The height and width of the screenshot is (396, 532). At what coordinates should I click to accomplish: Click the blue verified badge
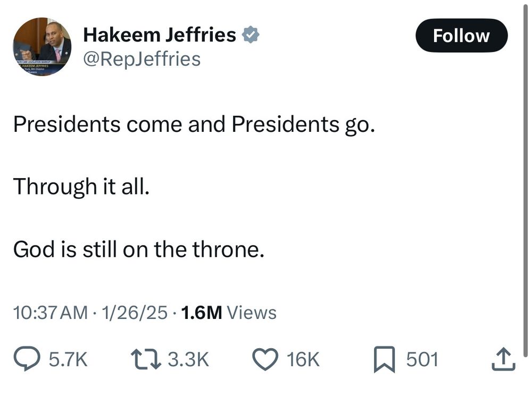(x=250, y=33)
